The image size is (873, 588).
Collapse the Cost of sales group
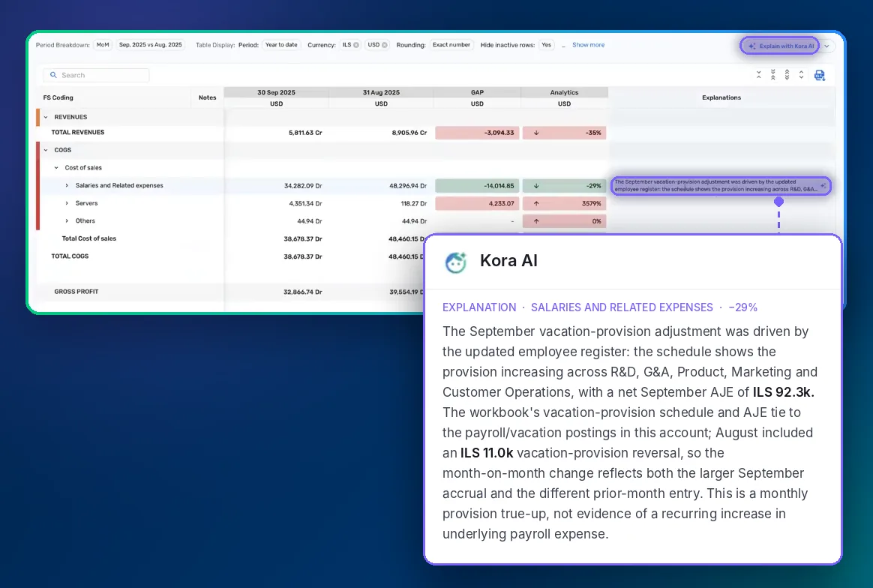click(x=56, y=168)
